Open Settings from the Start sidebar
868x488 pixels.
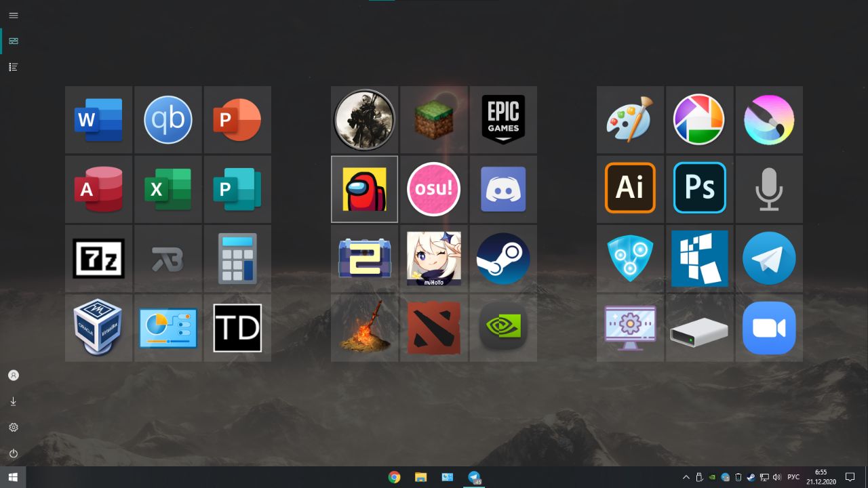pos(13,428)
